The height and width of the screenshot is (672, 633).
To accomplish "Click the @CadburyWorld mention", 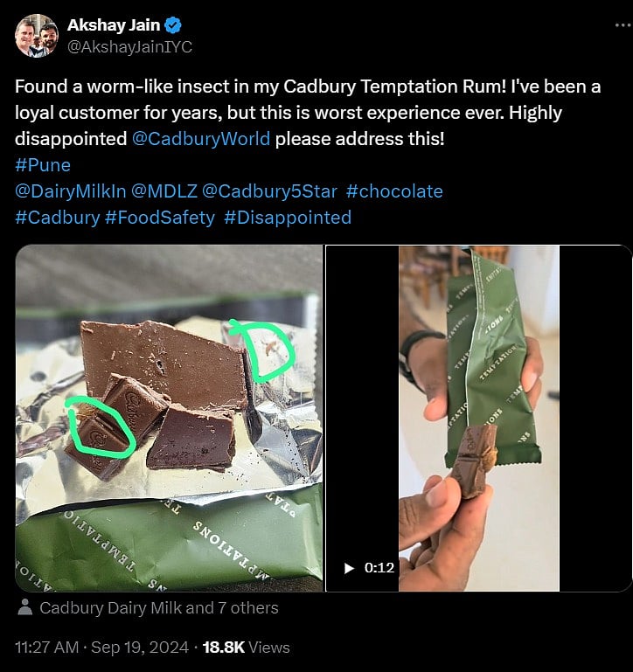I will (201, 139).
